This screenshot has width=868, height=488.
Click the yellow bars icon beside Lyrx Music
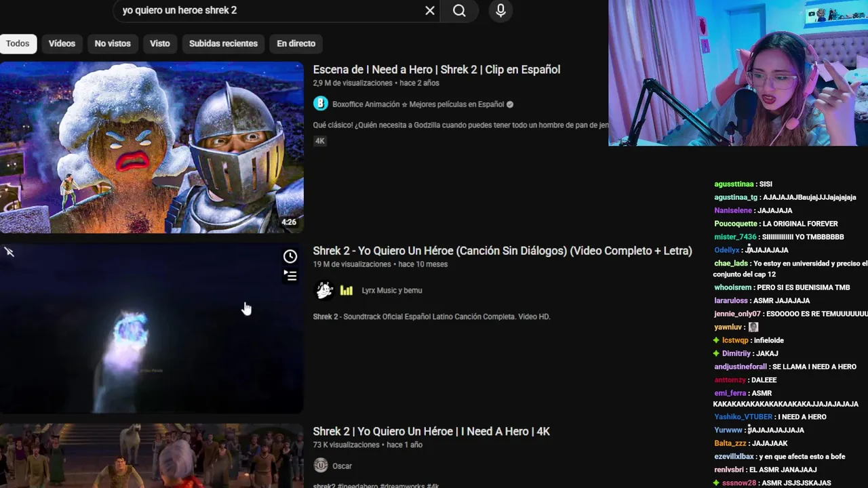pyautogui.click(x=347, y=290)
